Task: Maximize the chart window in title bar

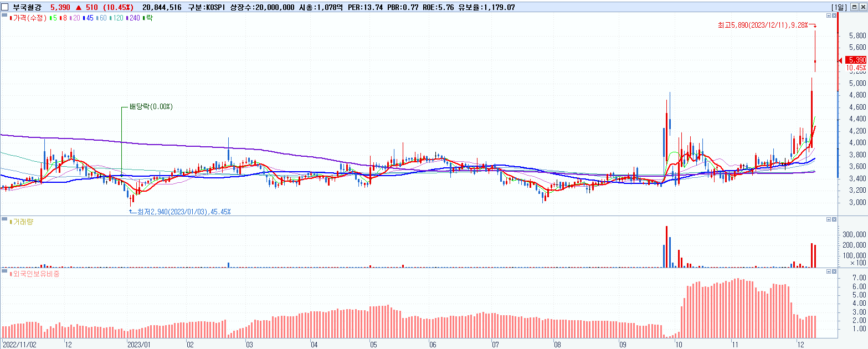Action: (855, 7)
